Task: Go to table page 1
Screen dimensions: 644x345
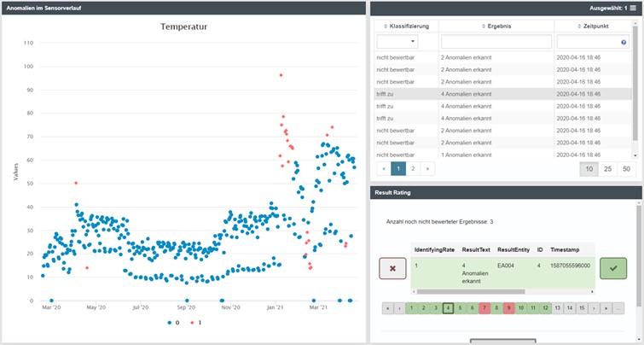Action: click(x=398, y=168)
